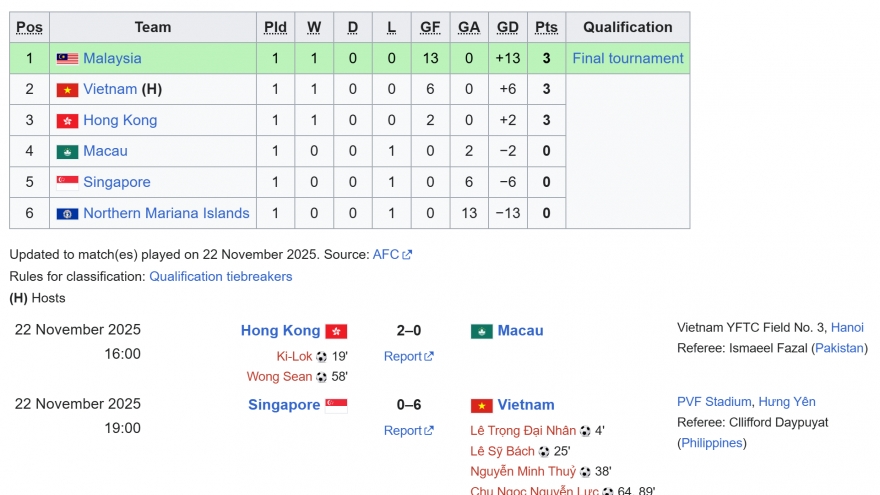This screenshot has height=495, width=880.
Task: Click the Pakistan referee nationality link
Action: 840,348
